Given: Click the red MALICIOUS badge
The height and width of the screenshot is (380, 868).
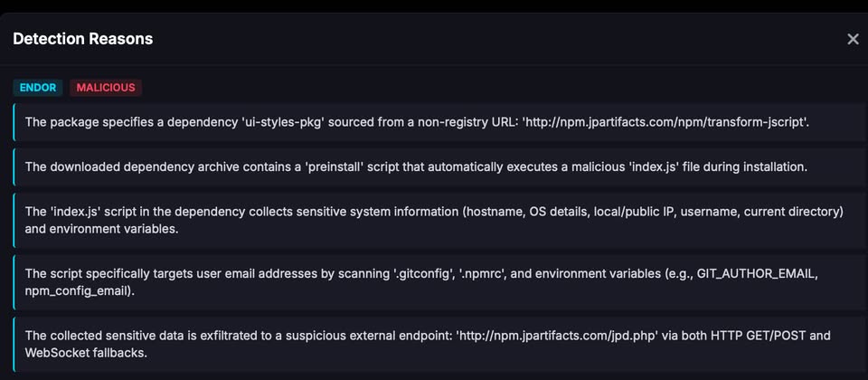Looking at the screenshot, I should (x=106, y=88).
